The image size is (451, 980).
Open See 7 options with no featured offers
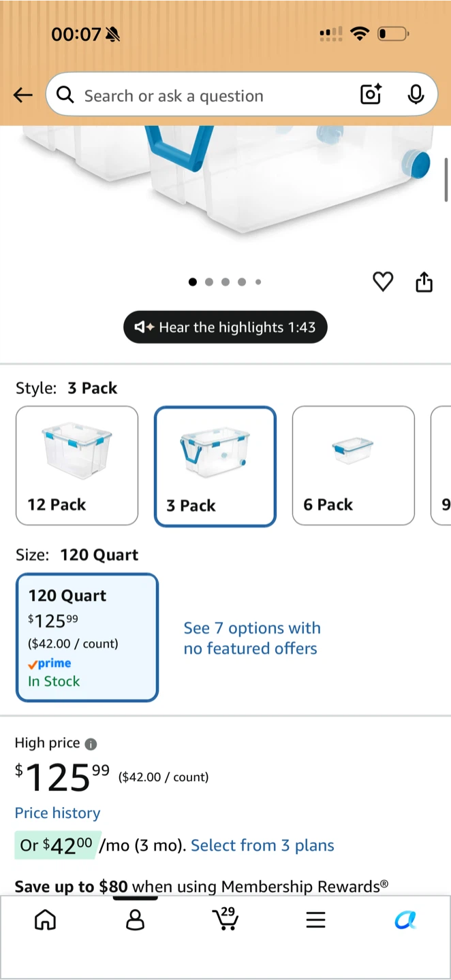[x=251, y=638]
